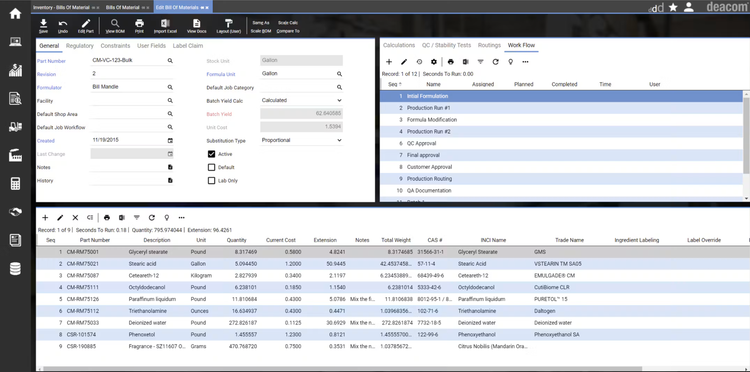Click the Save icon in toolbar
750x372 pixels.
coord(43,23)
